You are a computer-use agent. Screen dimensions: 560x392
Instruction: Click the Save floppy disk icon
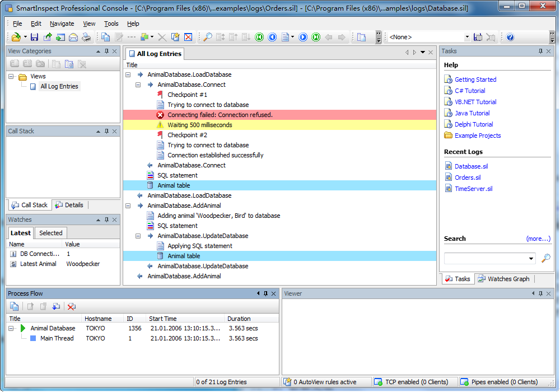34,37
